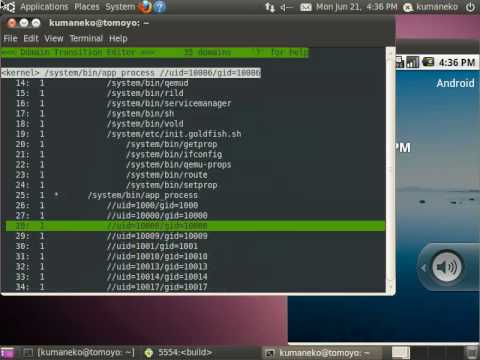Open the terminal View menu
Image resolution: width=480 pixels, height=360 pixels.
pyautogui.click(x=54, y=38)
